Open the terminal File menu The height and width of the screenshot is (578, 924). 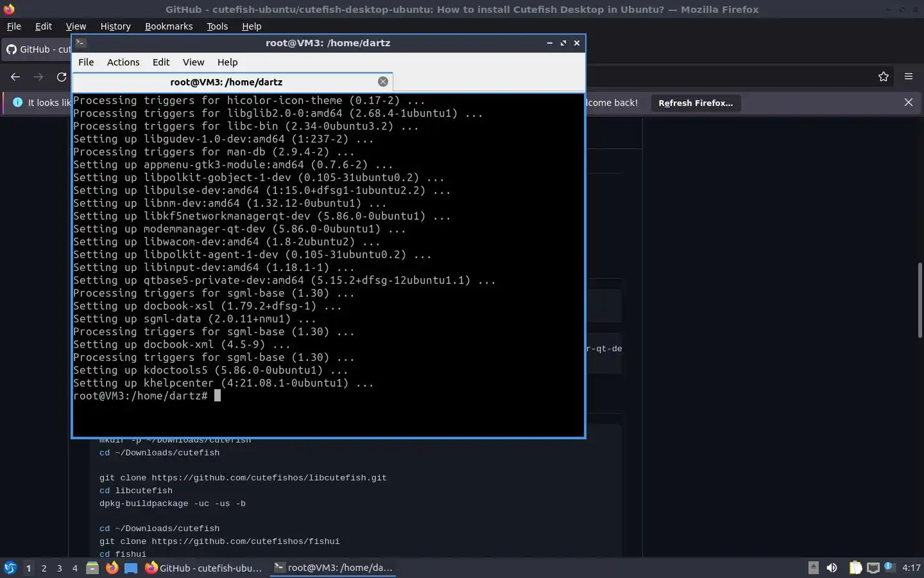point(86,62)
